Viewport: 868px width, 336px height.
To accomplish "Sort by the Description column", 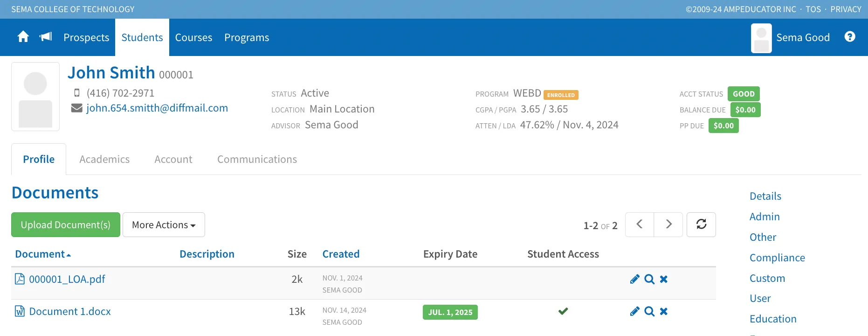I will (x=207, y=254).
